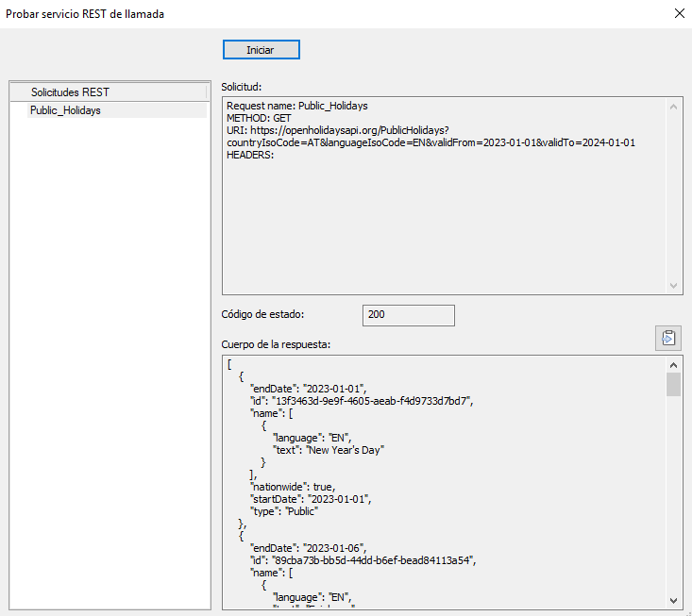
Task: Click the "Cuerpo de la respuesta:" label
Action: [276, 344]
